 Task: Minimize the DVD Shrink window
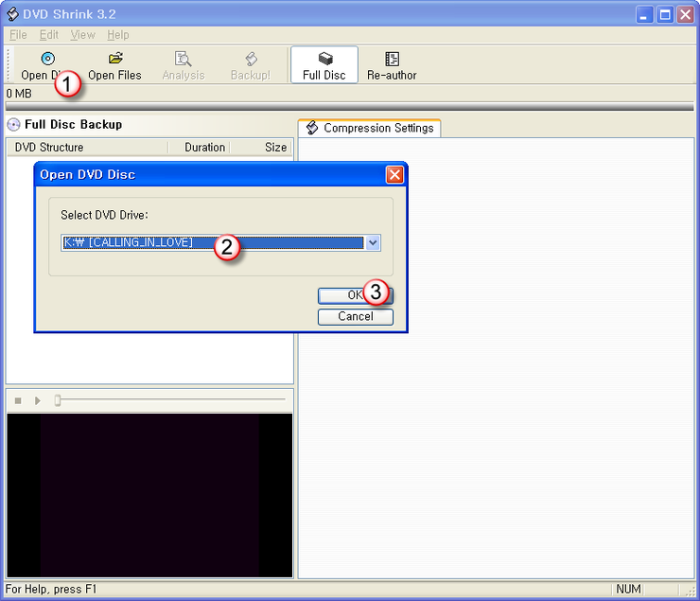pos(644,15)
